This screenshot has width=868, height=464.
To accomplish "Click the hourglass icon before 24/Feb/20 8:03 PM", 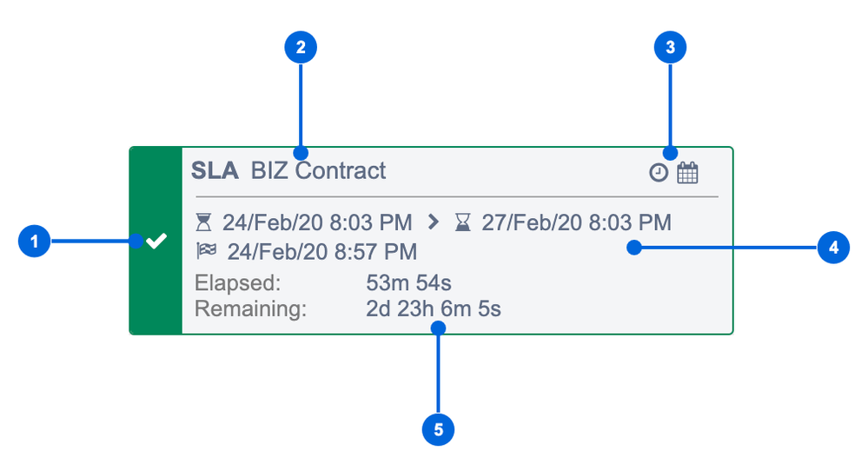I will click(203, 222).
